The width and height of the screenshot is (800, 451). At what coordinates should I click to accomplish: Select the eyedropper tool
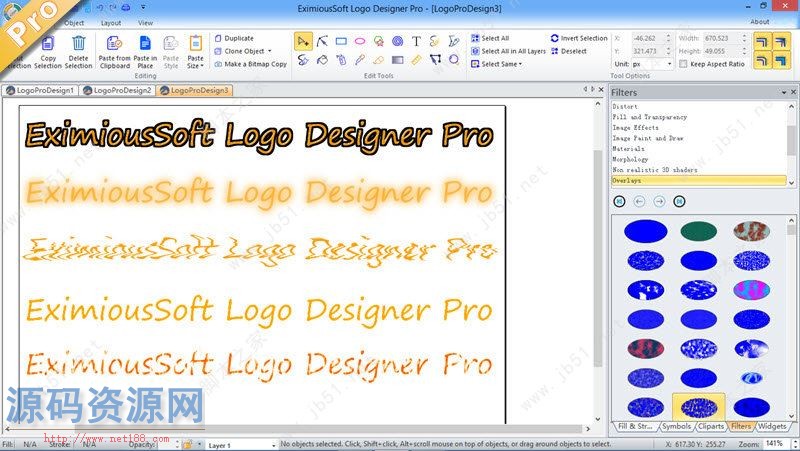click(x=360, y=60)
